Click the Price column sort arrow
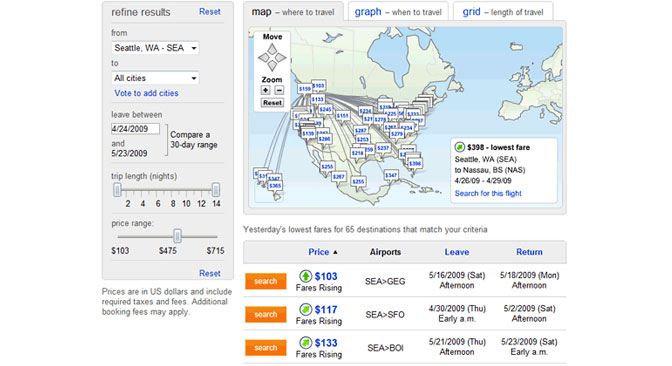672x366 pixels. [x=335, y=252]
